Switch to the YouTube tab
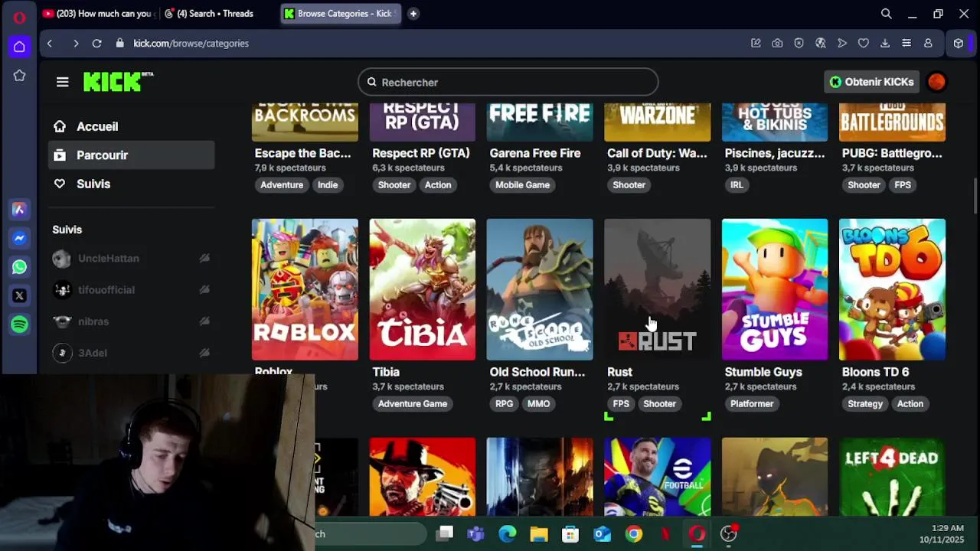980x551 pixels. [x=98, y=14]
